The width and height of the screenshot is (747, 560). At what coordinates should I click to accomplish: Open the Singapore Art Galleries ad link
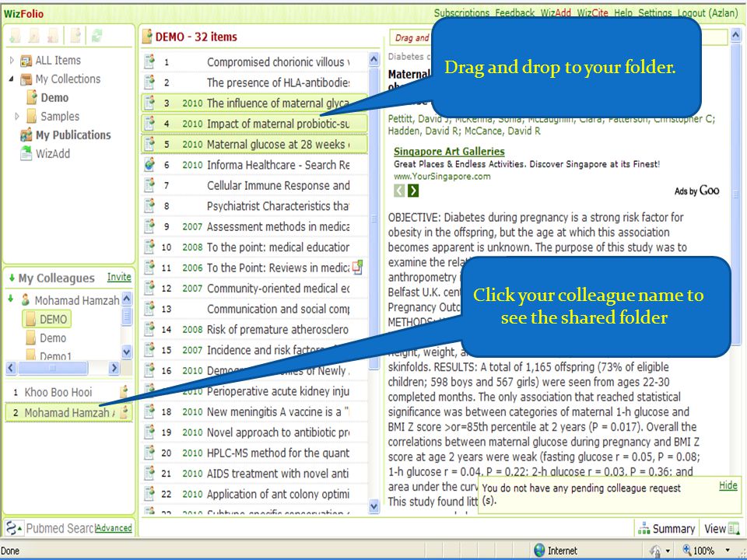click(449, 152)
